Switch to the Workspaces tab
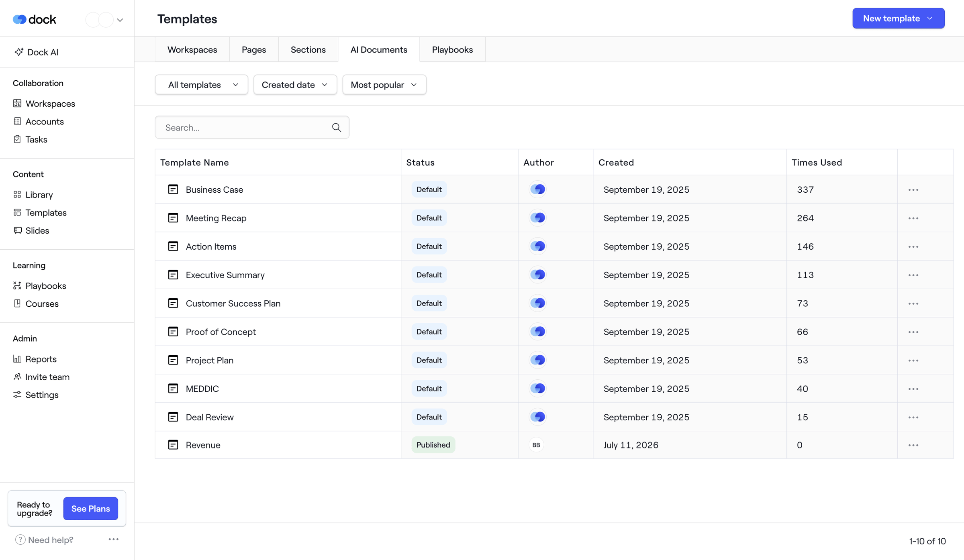Image resolution: width=964 pixels, height=560 pixels. [x=192, y=49]
